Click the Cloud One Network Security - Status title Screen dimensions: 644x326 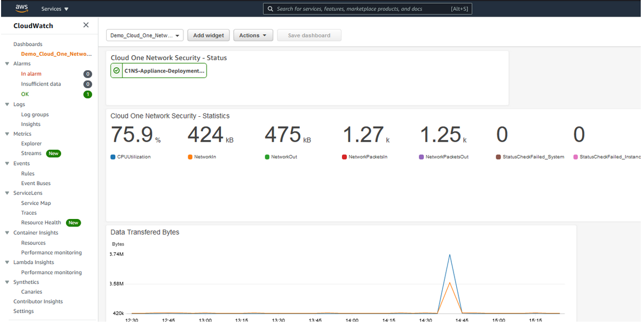(169, 58)
